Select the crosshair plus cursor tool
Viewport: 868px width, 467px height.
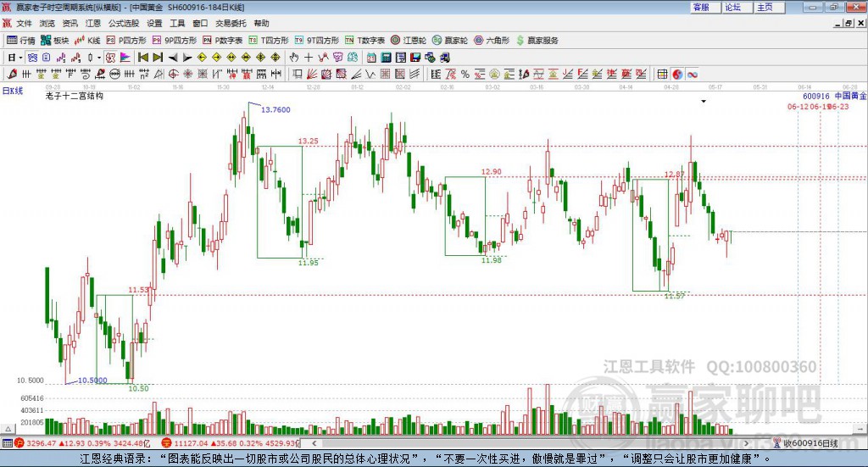[x=309, y=57]
